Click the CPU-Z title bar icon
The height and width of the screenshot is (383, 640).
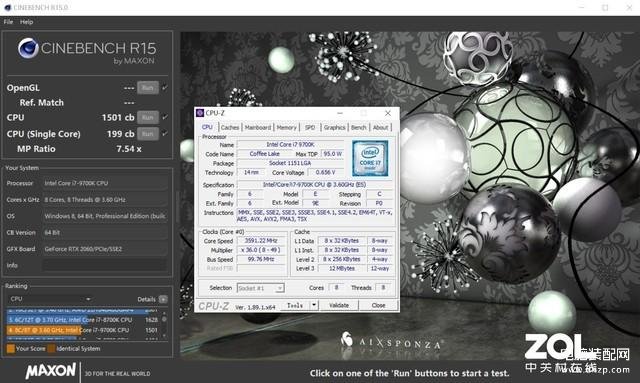pos(200,113)
